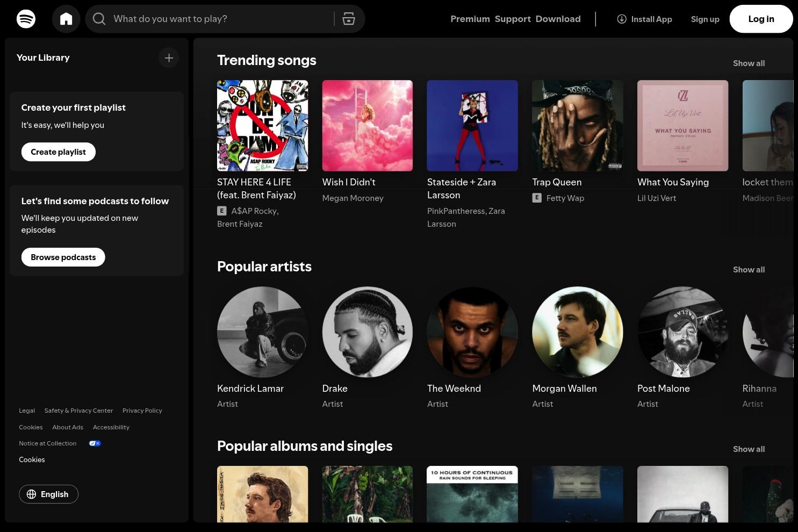Screen dimensions: 798x532
Task: Open Wish I Didn't cover art
Action: (x=368, y=126)
